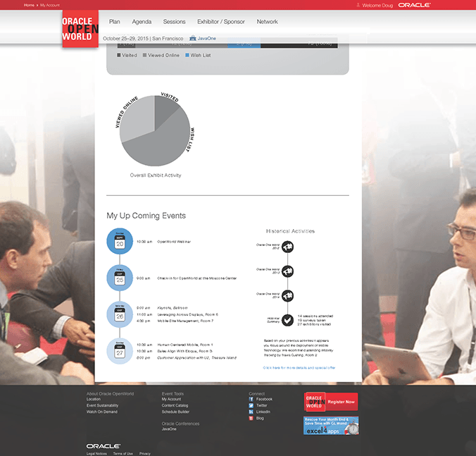476x456 pixels.
Task: Open footer JavaOne conference link
Action: tap(169, 429)
